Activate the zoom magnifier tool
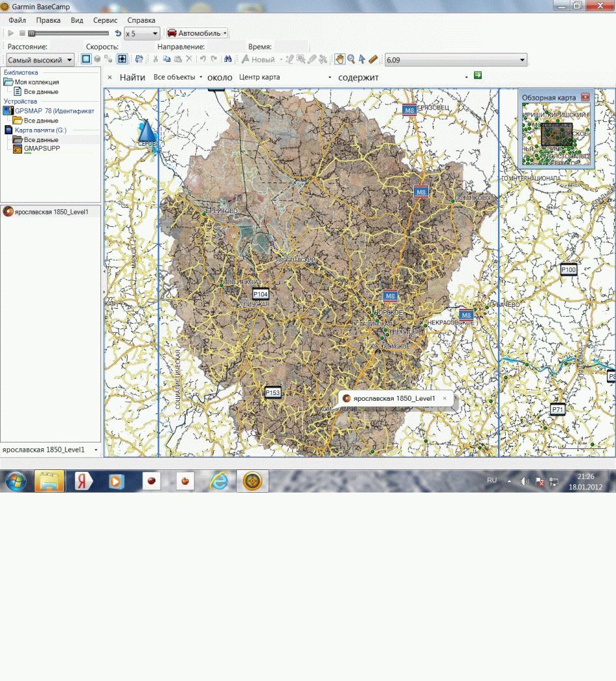 pos(351,59)
